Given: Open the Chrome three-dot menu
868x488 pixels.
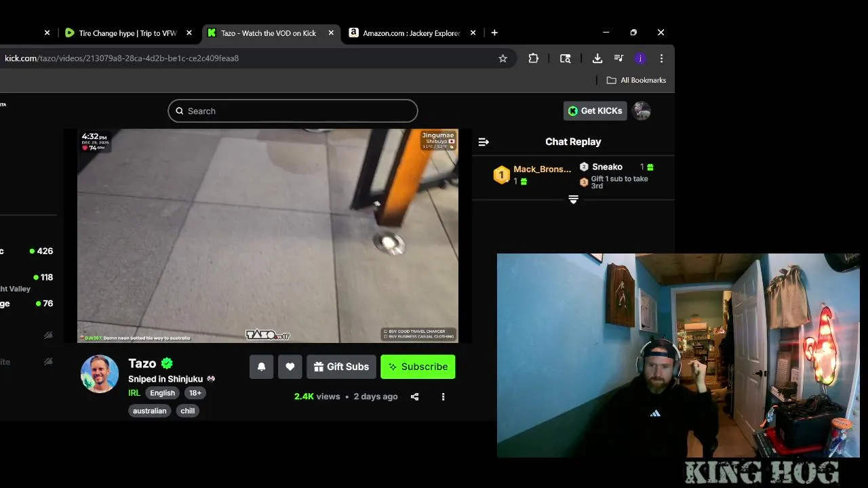Looking at the screenshot, I should click(x=661, y=58).
